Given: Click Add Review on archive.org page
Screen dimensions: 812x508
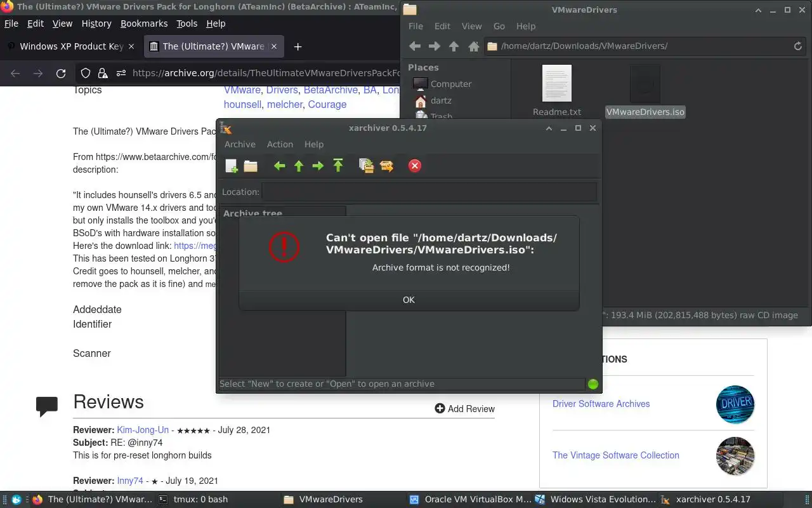Looking at the screenshot, I should point(464,409).
